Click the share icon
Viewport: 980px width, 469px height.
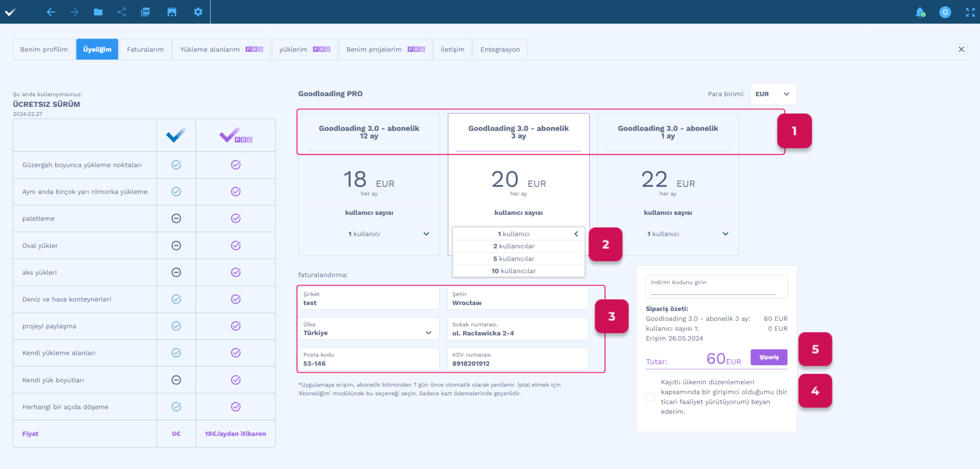tap(122, 12)
